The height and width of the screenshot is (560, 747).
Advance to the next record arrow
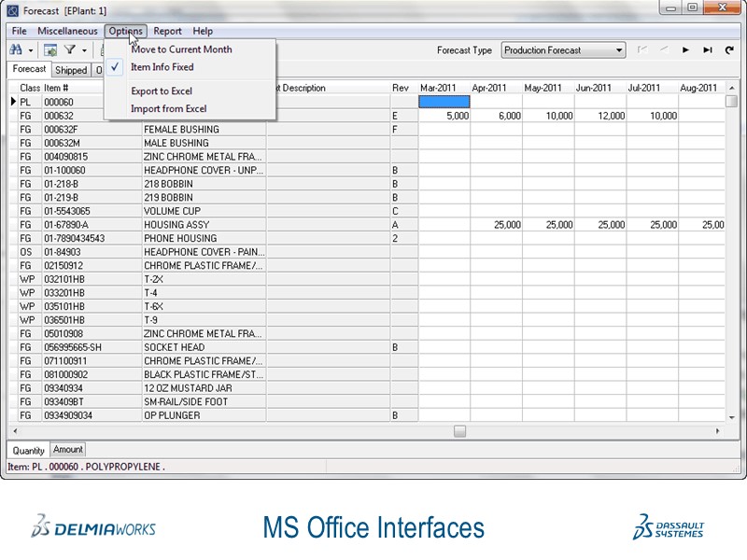point(685,50)
